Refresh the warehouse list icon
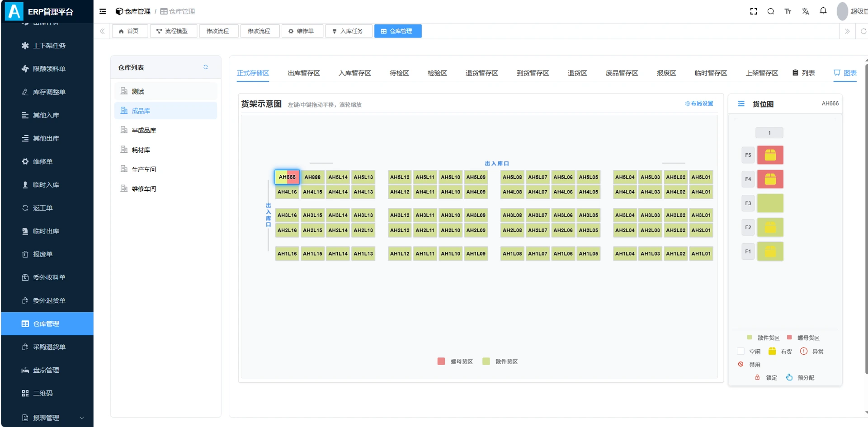 (x=206, y=67)
